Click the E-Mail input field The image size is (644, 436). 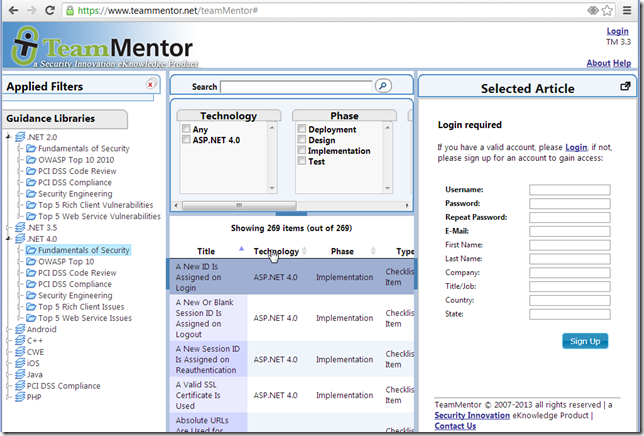(x=570, y=231)
